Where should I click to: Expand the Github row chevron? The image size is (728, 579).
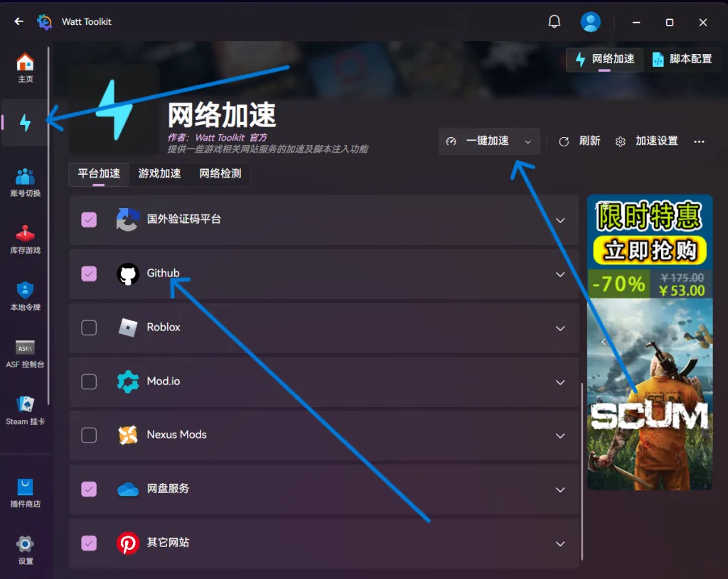pyautogui.click(x=560, y=275)
